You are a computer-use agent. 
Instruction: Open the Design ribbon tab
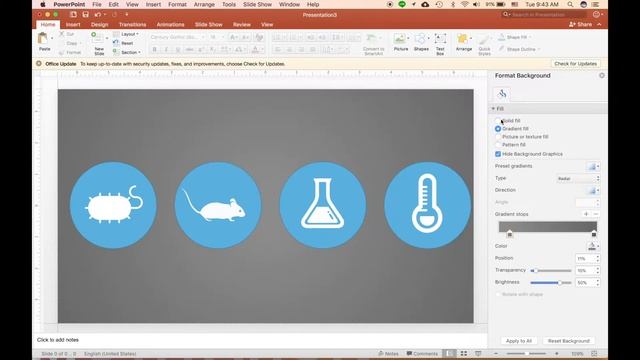tap(99, 24)
